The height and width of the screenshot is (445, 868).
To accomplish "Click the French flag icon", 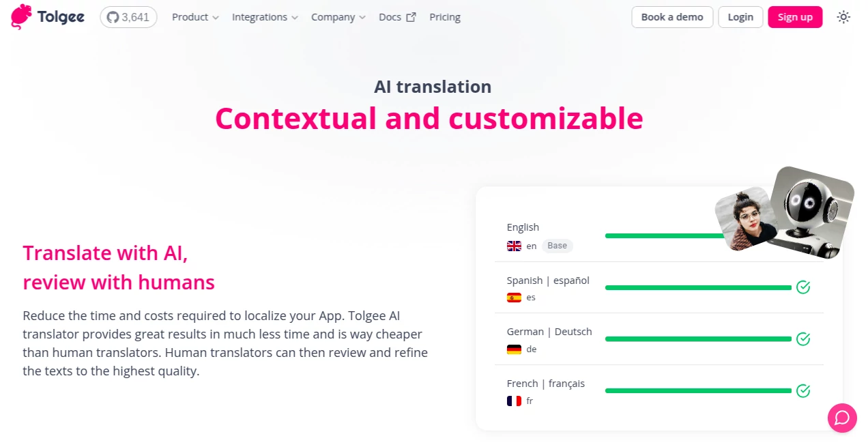I will pyautogui.click(x=513, y=401).
